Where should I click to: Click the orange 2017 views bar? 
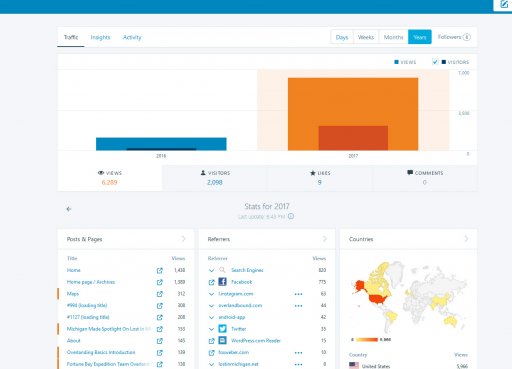(x=353, y=101)
